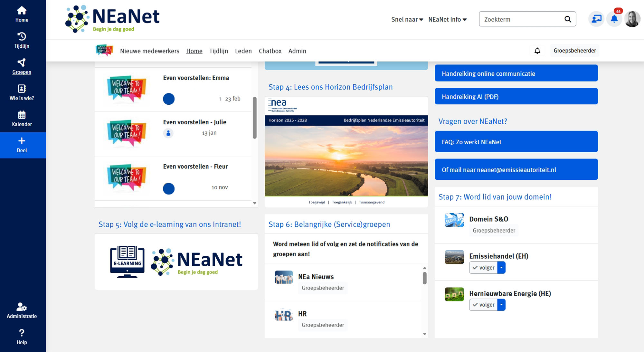Open the NEa Nieuws group link

pos(316,277)
